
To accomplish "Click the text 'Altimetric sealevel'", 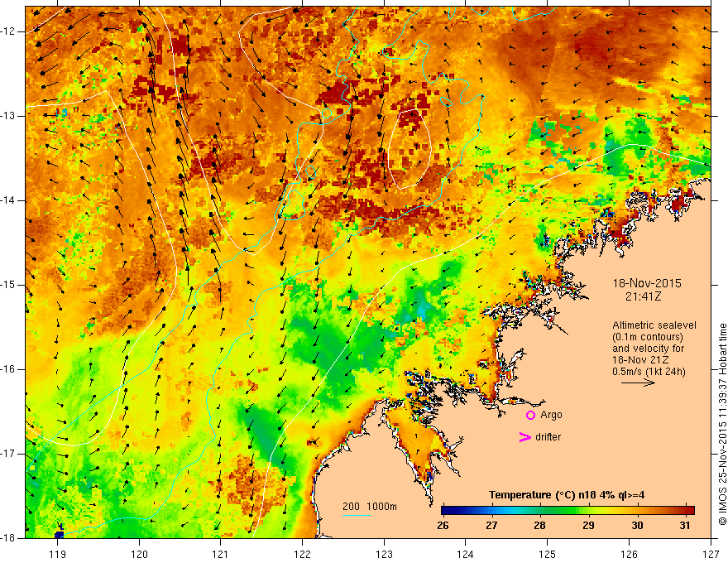I will (x=654, y=325).
